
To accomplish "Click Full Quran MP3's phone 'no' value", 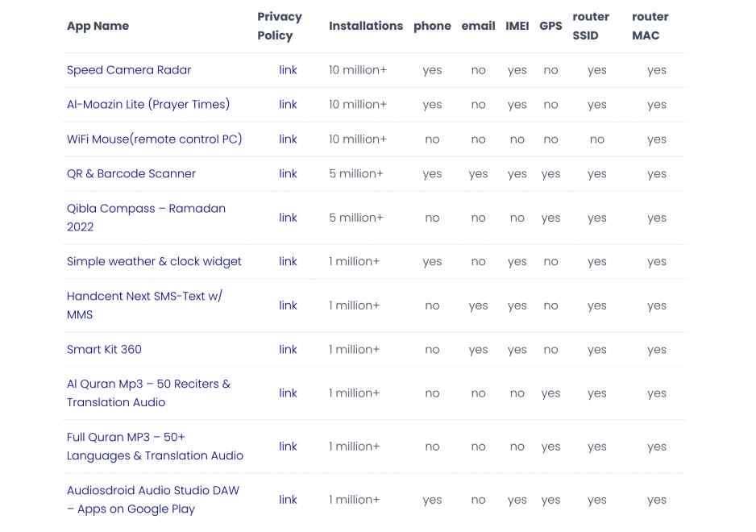I will (x=433, y=447).
